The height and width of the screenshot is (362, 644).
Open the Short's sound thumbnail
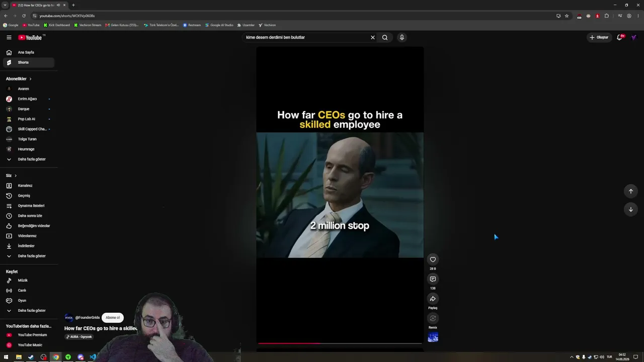click(433, 337)
